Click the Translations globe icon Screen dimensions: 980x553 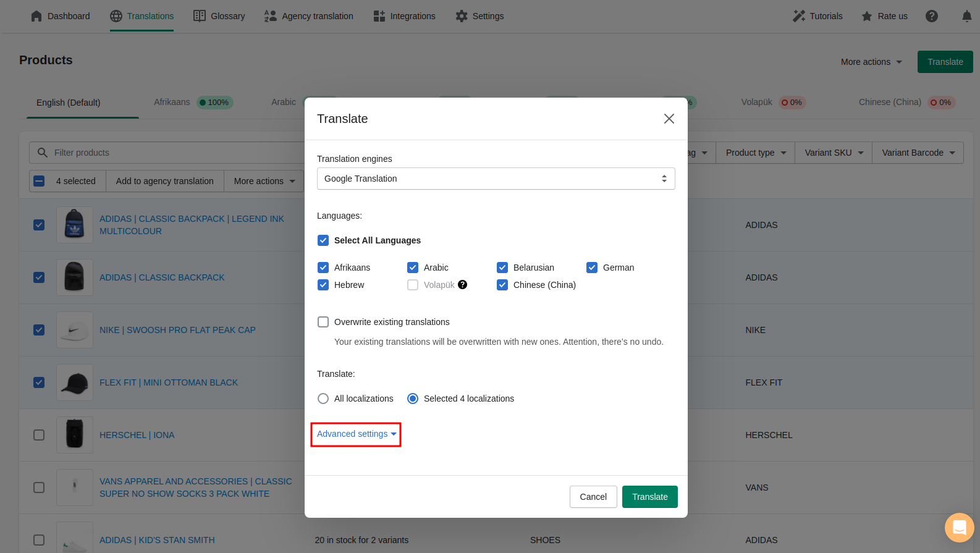point(116,16)
